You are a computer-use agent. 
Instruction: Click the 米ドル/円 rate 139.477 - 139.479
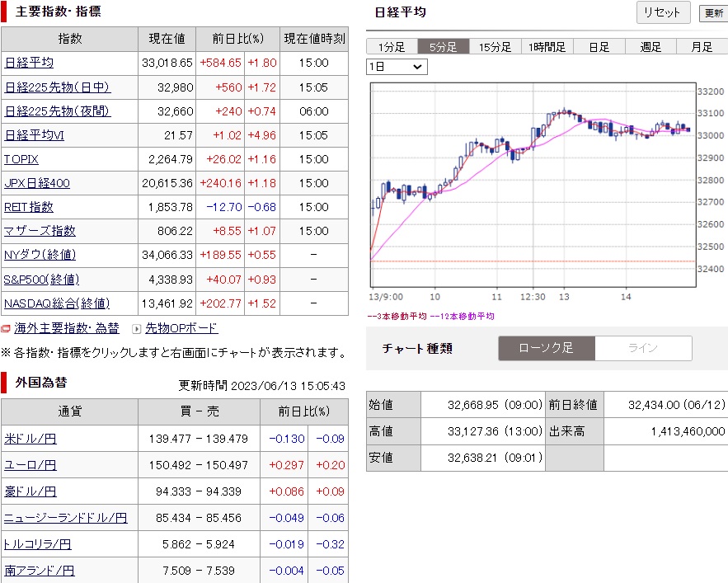coord(198,439)
